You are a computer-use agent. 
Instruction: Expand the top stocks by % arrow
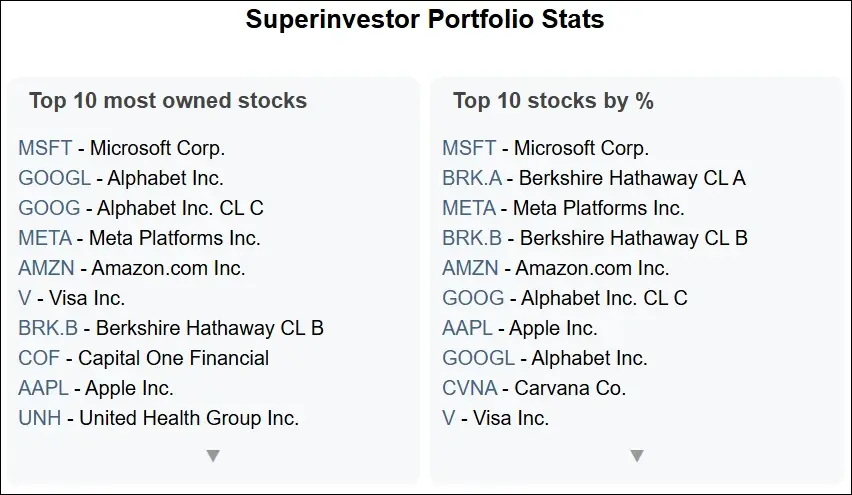tap(637, 456)
